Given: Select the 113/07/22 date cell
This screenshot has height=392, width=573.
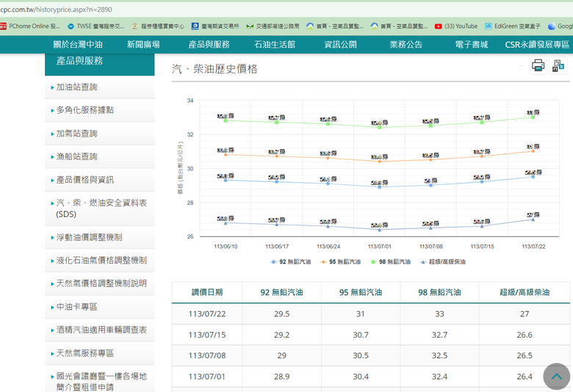Looking at the screenshot, I should click(x=207, y=313).
